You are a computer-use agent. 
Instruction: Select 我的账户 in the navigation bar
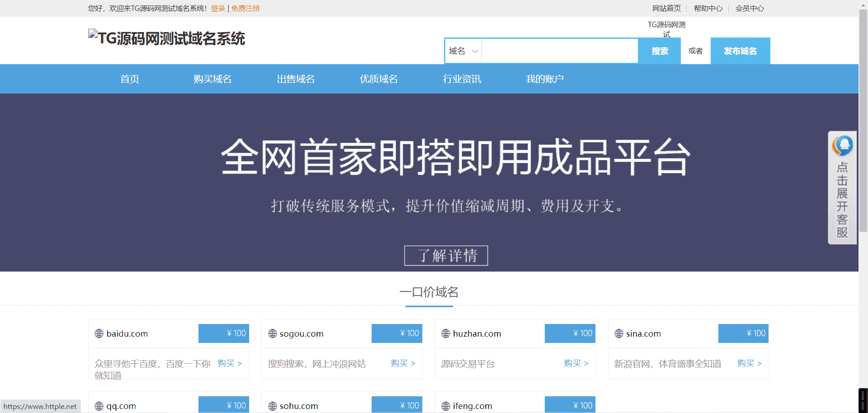(544, 79)
